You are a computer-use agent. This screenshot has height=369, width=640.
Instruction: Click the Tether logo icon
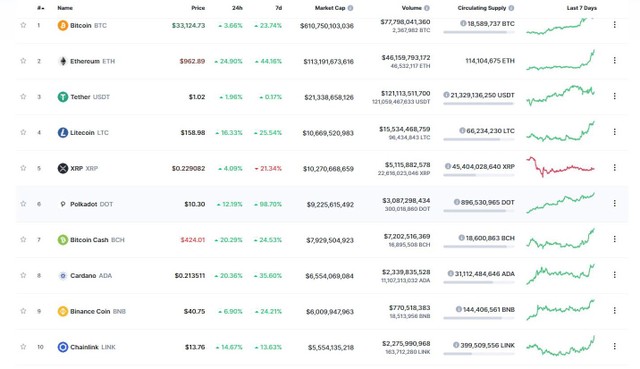pos(62,97)
